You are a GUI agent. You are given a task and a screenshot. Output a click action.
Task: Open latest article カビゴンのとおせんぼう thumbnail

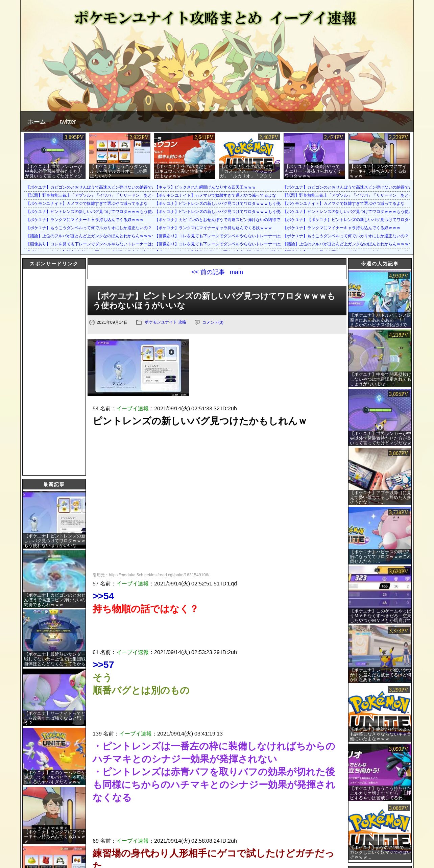pos(54,579)
